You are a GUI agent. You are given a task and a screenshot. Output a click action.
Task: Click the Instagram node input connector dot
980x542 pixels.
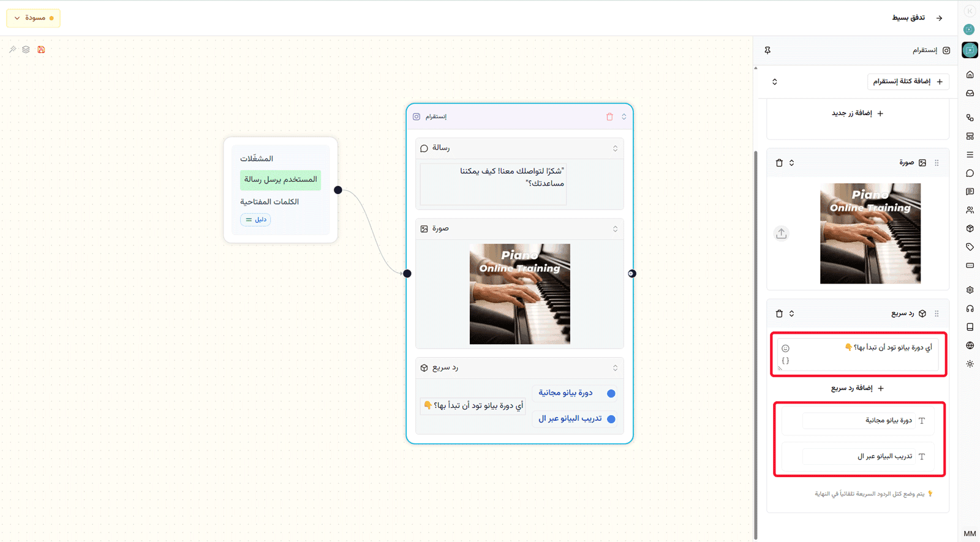pos(407,273)
